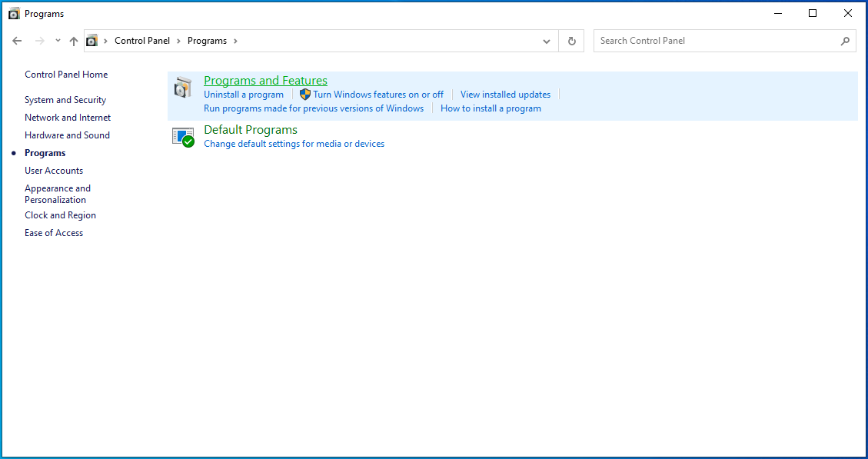The height and width of the screenshot is (459, 868).
Task: Click the Programs and Features icon
Action: point(182,88)
